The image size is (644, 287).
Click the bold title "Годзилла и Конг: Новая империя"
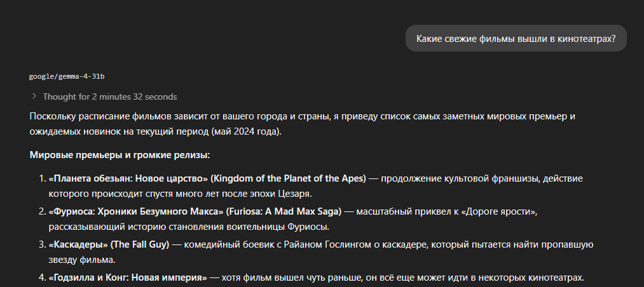coord(128,277)
